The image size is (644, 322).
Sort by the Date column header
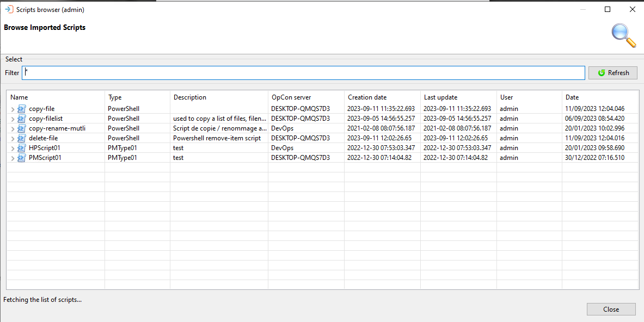(600, 97)
